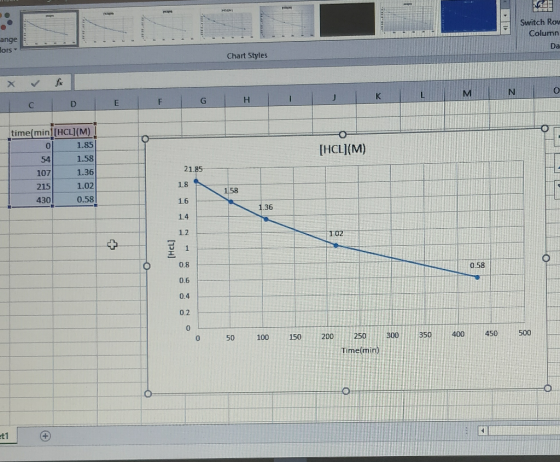Click the time(min) header cell
The image size is (560, 462).
31,133
